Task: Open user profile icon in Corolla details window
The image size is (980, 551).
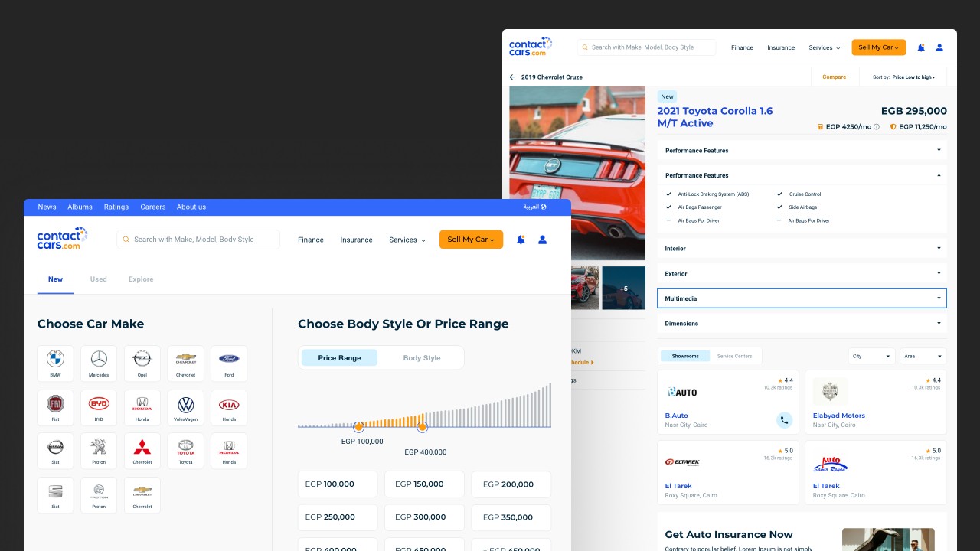Action: pyautogui.click(x=939, y=47)
